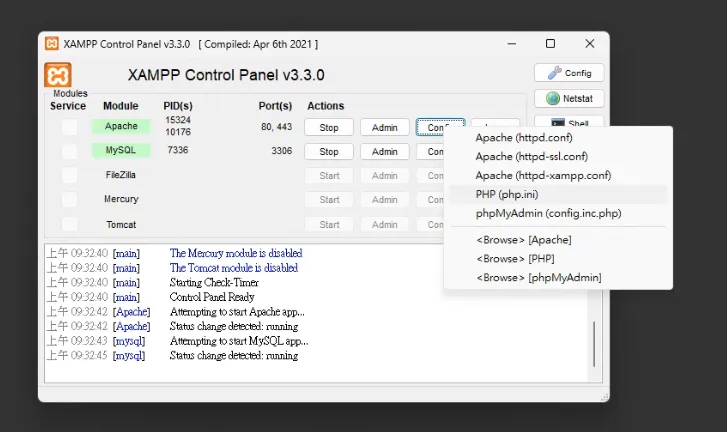Open Mercury Admin
The height and width of the screenshot is (432, 727).
pyautogui.click(x=385, y=200)
